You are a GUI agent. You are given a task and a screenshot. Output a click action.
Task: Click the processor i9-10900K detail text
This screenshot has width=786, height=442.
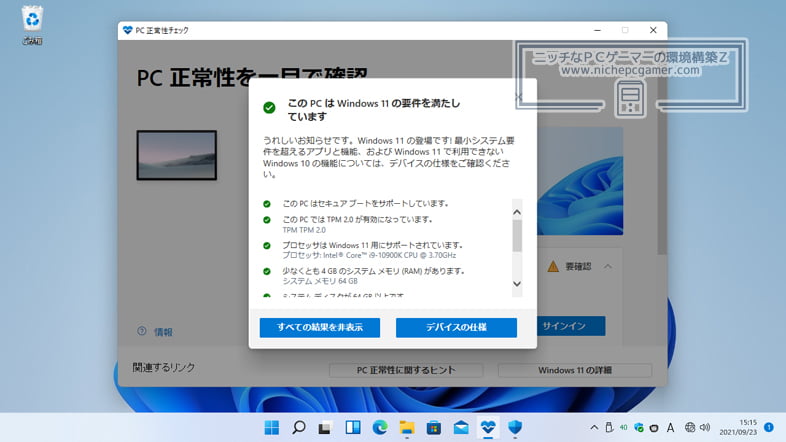369,255
